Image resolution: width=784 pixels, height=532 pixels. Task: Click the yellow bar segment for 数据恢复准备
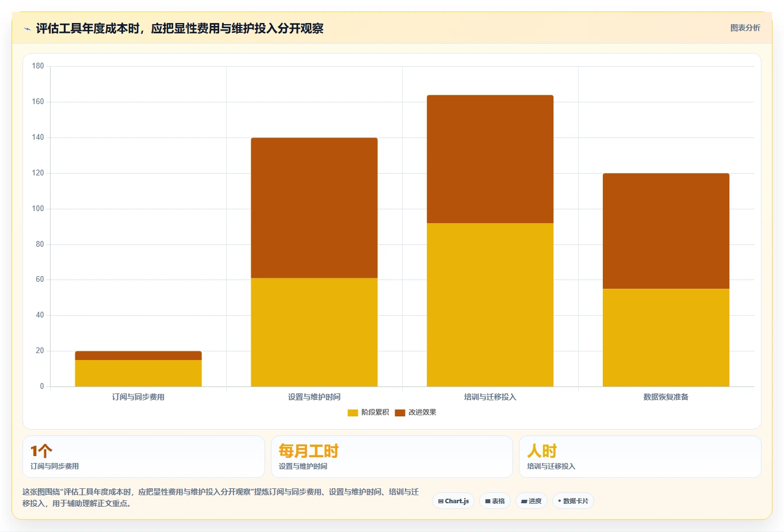(666, 338)
